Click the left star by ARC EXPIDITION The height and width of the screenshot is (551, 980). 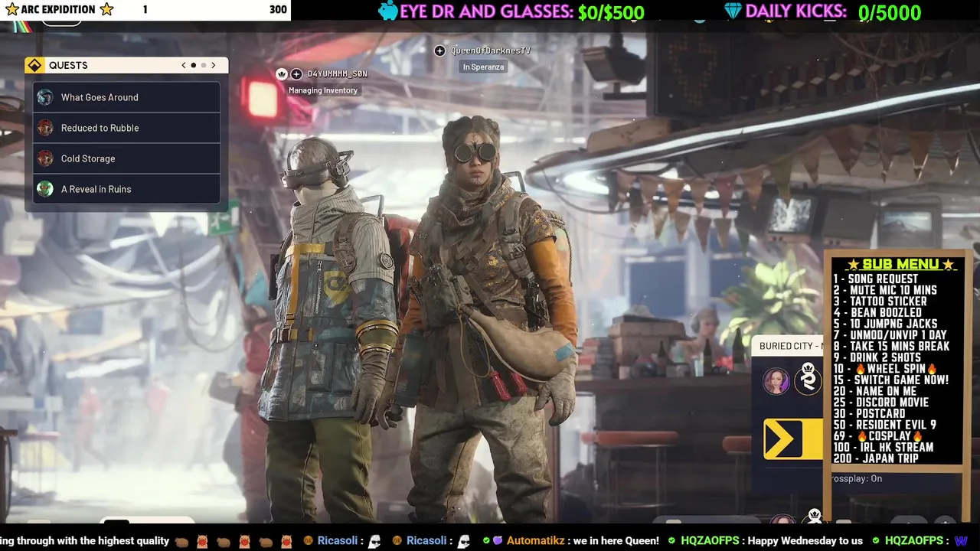(x=11, y=9)
